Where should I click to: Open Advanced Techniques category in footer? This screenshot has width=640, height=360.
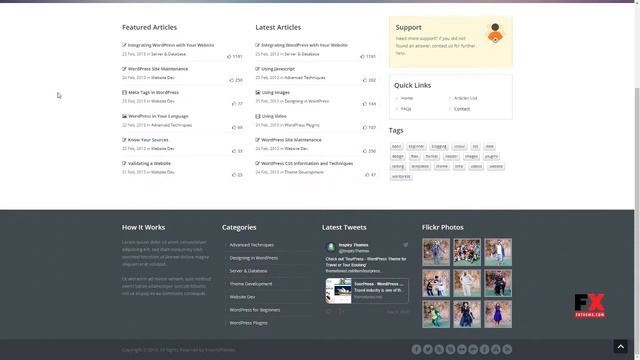251,245
